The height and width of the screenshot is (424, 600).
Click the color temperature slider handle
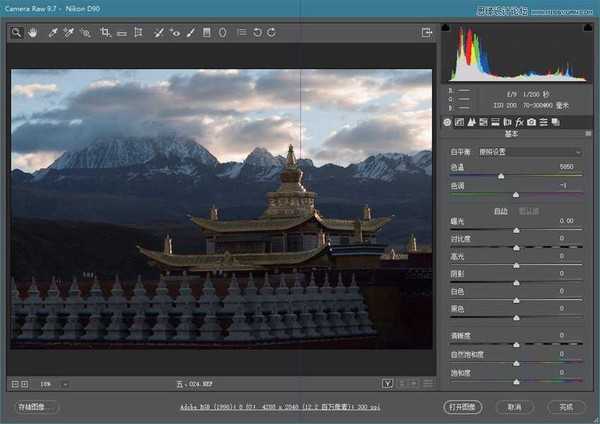click(x=500, y=176)
